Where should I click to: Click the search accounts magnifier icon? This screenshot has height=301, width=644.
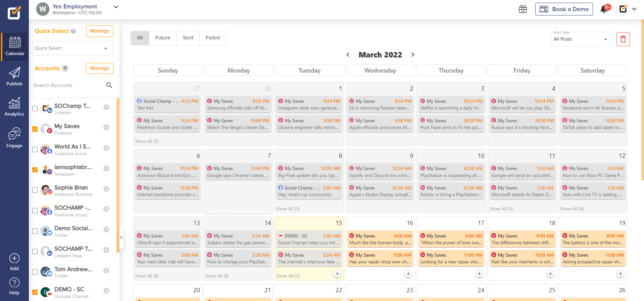click(x=109, y=85)
